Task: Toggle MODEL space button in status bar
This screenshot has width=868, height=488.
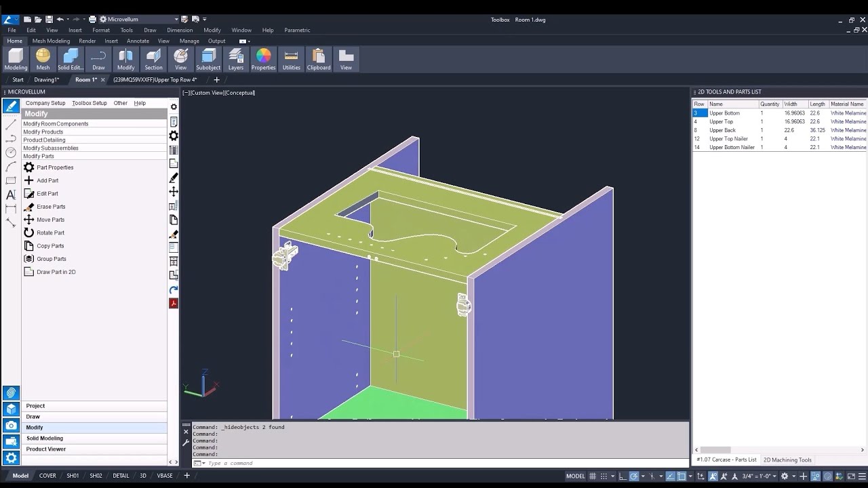Action: pyautogui.click(x=575, y=476)
